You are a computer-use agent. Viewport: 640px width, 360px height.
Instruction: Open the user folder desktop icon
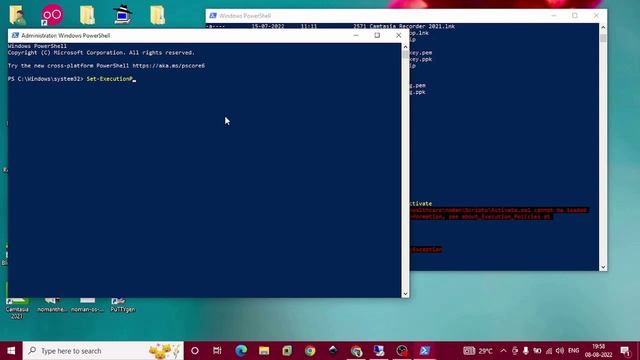18,15
